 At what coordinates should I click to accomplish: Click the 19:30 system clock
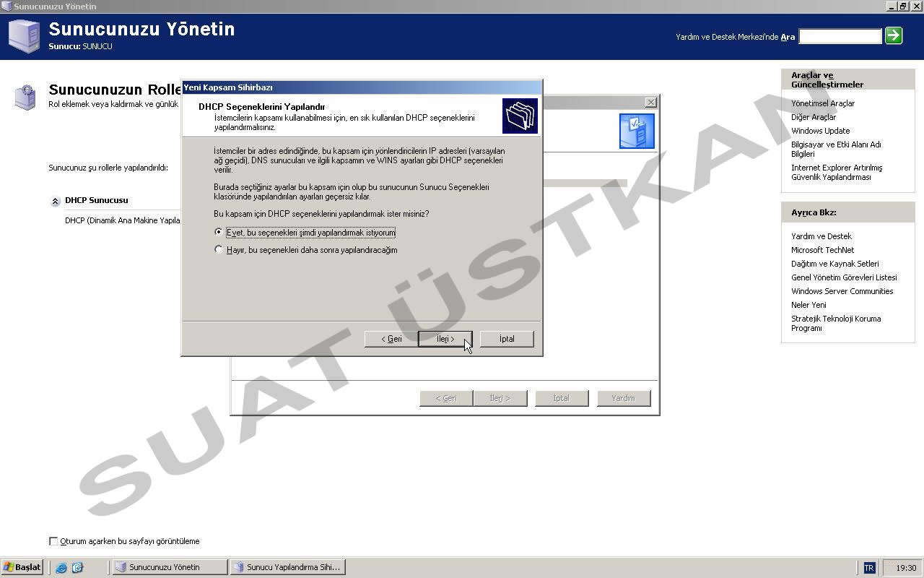click(906, 568)
